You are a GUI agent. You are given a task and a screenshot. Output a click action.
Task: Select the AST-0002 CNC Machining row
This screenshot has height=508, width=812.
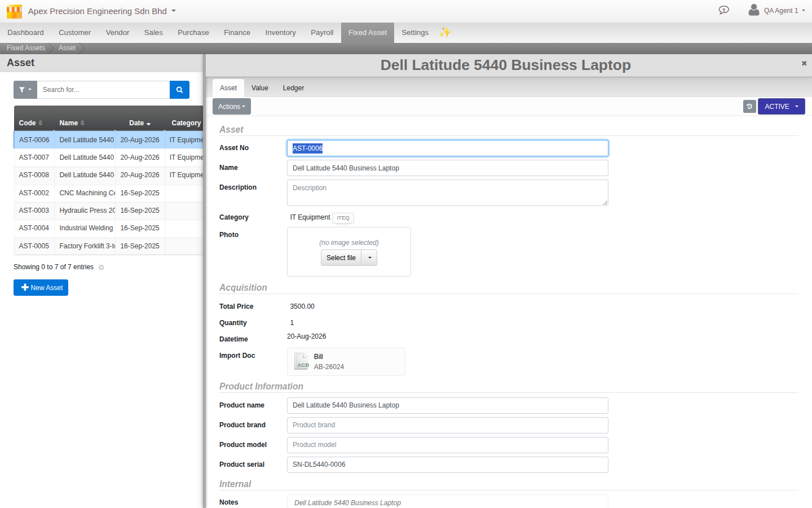click(108, 193)
